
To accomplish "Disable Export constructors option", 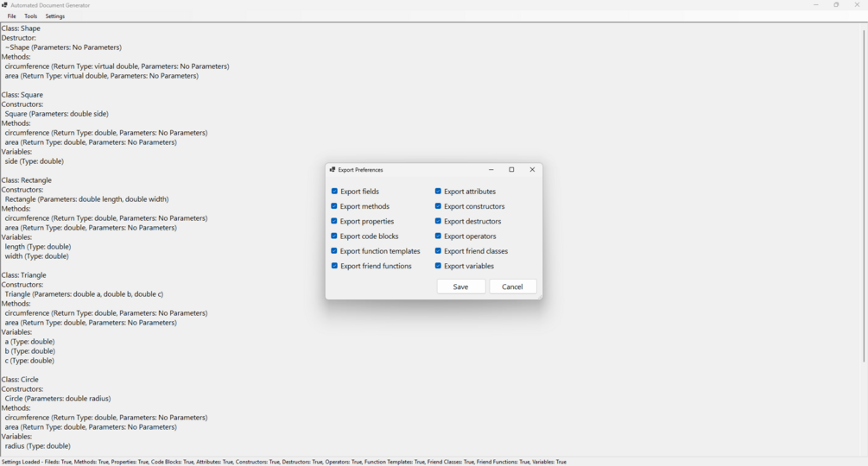I will click(x=438, y=206).
